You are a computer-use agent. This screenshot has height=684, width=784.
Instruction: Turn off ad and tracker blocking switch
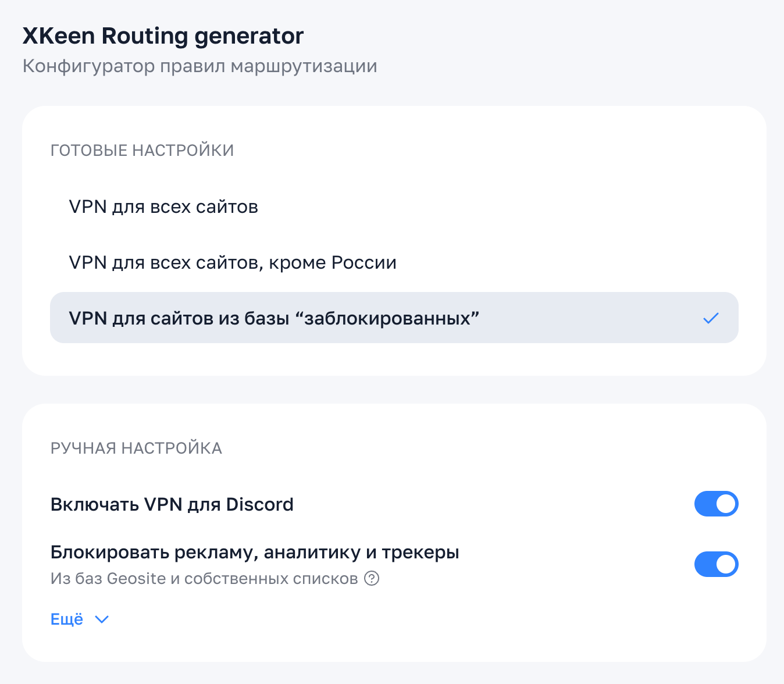tap(716, 564)
